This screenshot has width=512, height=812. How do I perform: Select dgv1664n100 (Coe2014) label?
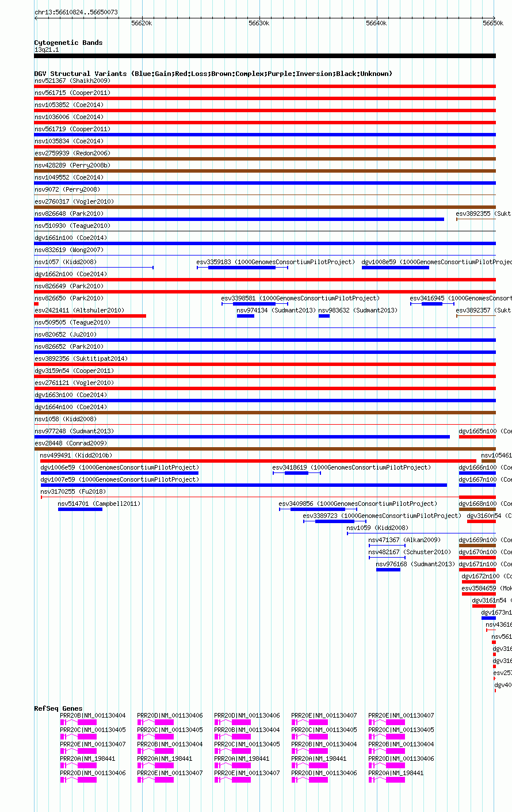(x=71, y=407)
